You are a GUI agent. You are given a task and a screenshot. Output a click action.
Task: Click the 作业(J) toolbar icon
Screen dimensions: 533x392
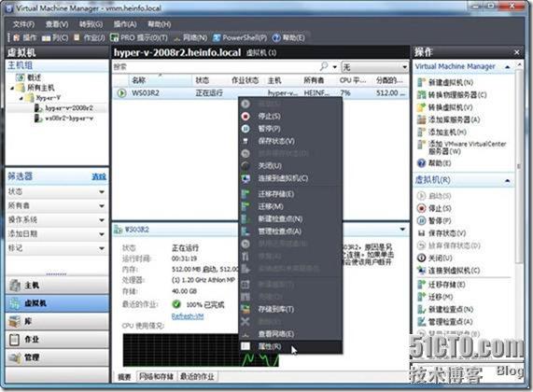tap(77, 37)
